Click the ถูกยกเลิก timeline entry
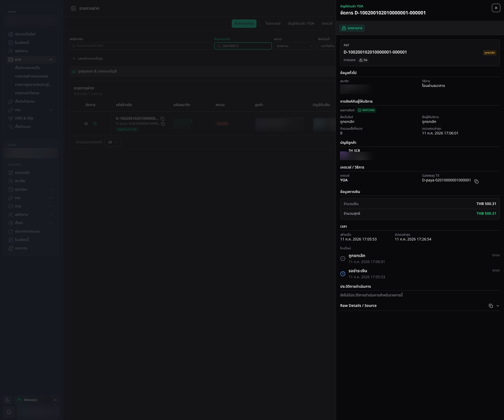The width and height of the screenshot is (504, 420). click(420, 259)
